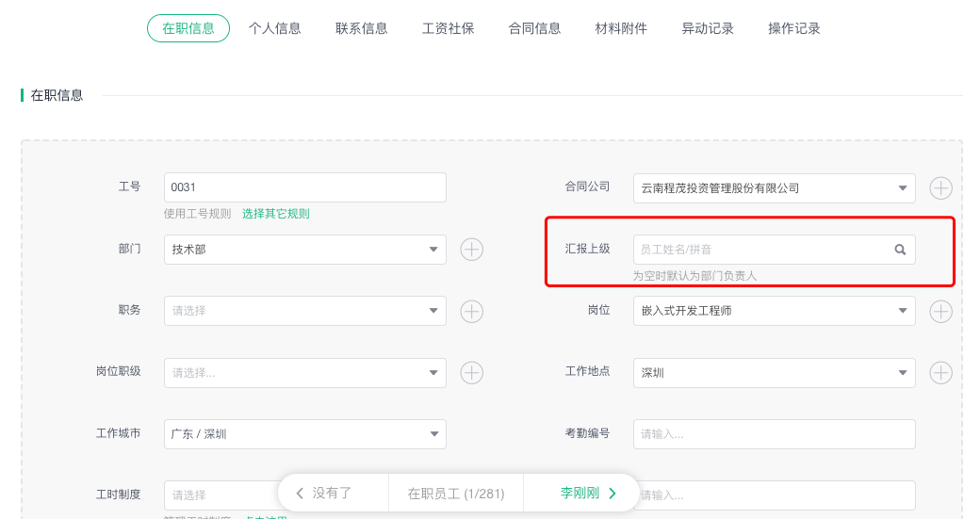
Task: Add new 岗位职级 via plus icon
Action: (472, 373)
